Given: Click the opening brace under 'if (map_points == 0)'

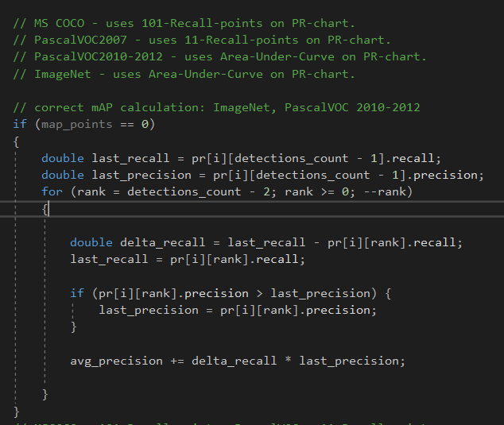Looking at the screenshot, I should click(x=17, y=141).
